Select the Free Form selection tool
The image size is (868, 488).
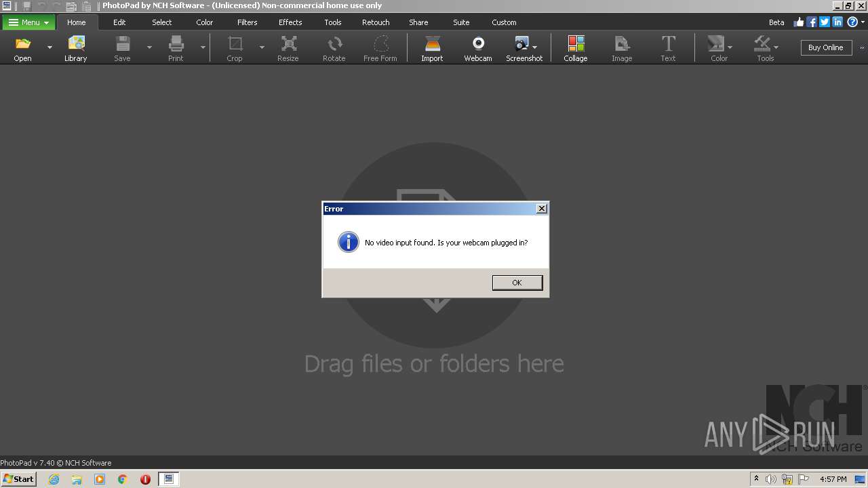[380, 48]
